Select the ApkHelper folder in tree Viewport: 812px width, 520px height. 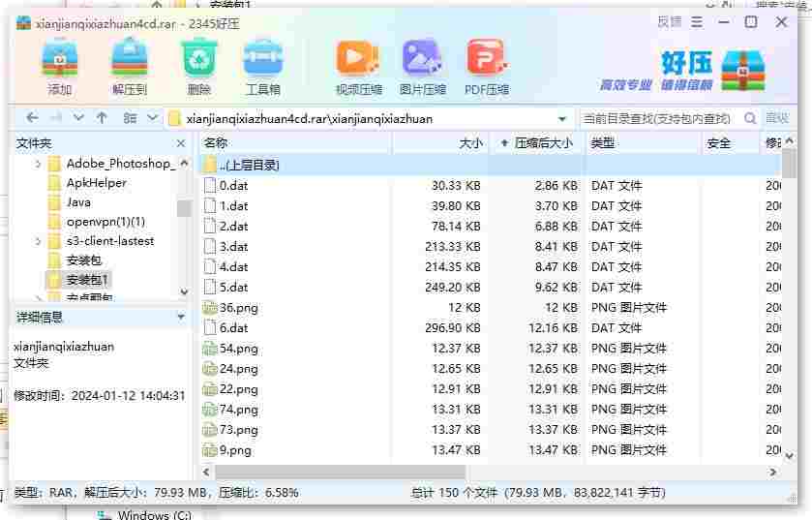point(97,183)
